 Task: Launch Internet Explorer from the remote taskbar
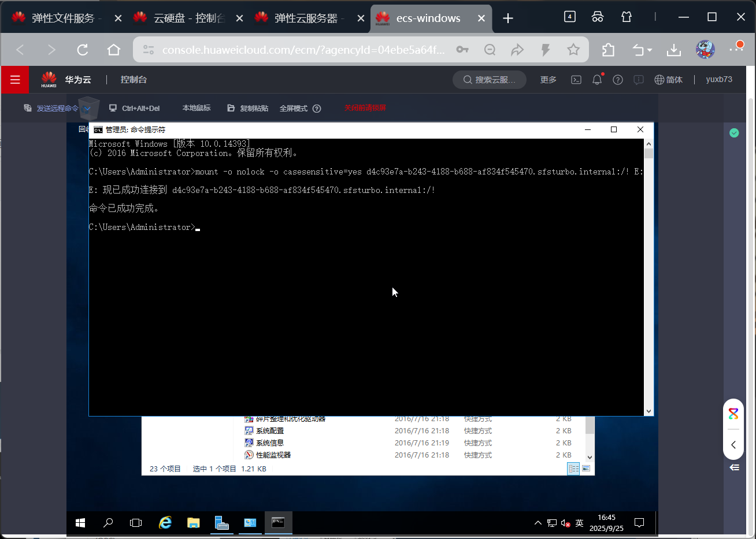(x=165, y=523)
